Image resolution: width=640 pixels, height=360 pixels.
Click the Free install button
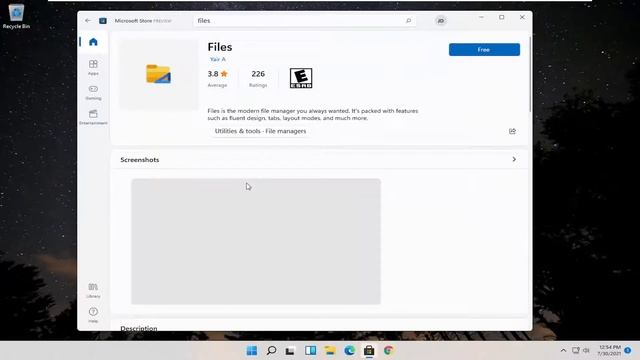coord(484,49)
